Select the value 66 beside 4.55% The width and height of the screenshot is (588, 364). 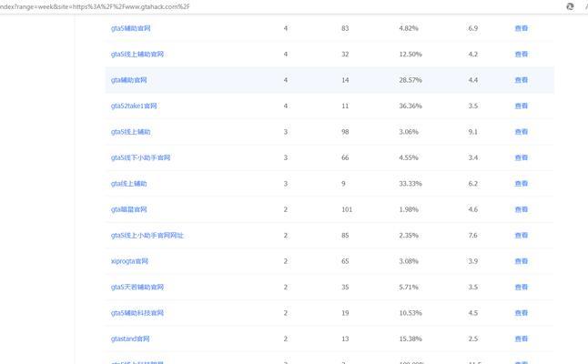(345, 157)
